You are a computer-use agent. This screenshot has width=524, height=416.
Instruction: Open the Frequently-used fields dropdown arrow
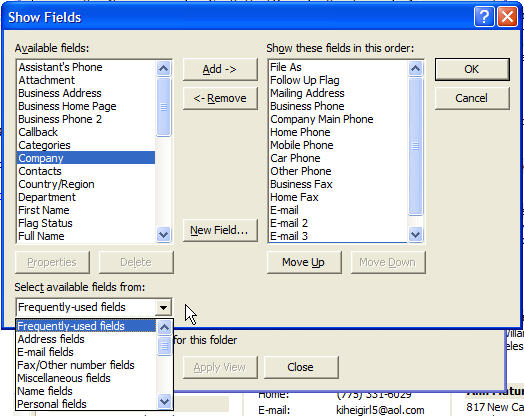point(163,307)
